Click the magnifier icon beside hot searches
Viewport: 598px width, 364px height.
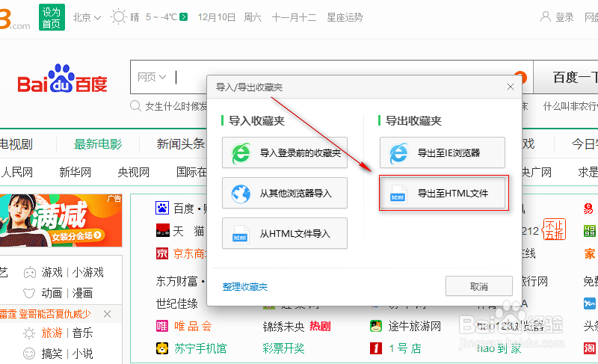coord(135,105)
